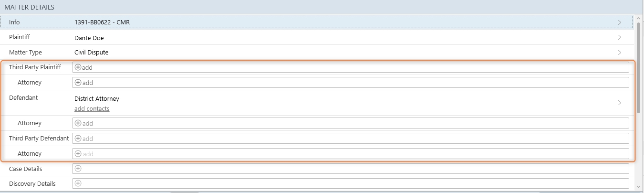Click the Civil Dispute matter type value
The image size is (644, 193).
pyautogui.click(x=94, y=53)
